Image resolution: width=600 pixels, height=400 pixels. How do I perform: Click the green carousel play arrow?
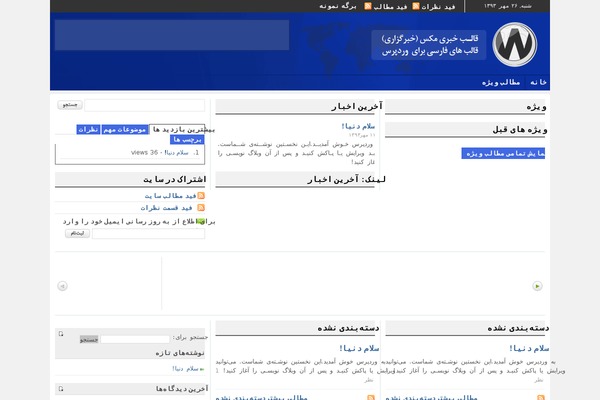(x=537, y=286)
